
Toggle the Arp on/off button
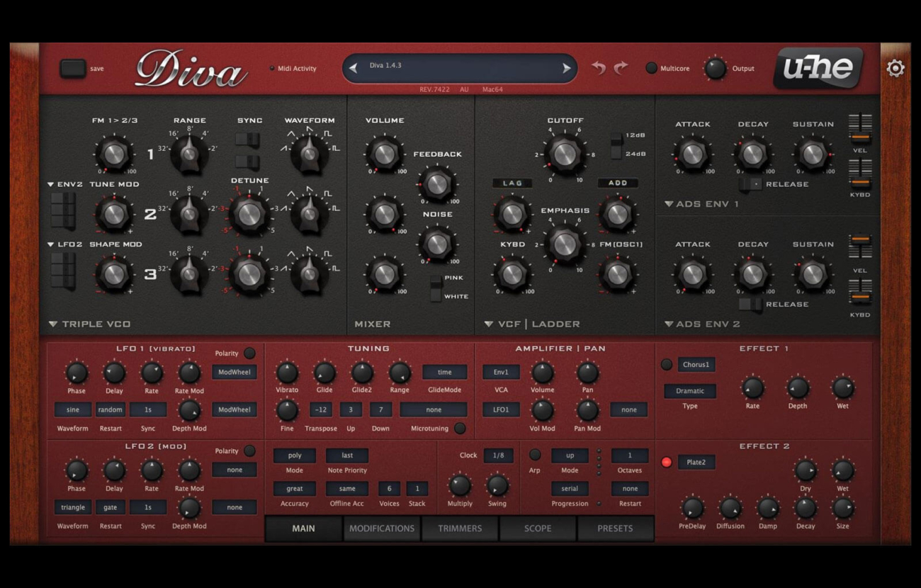click(535, 455)
